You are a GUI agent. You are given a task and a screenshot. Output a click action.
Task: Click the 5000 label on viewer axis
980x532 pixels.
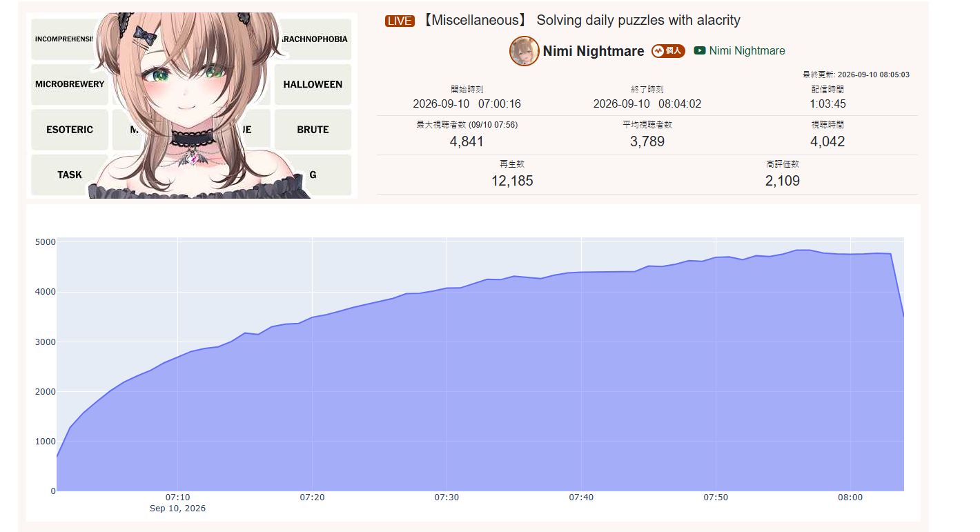(45, 242)
